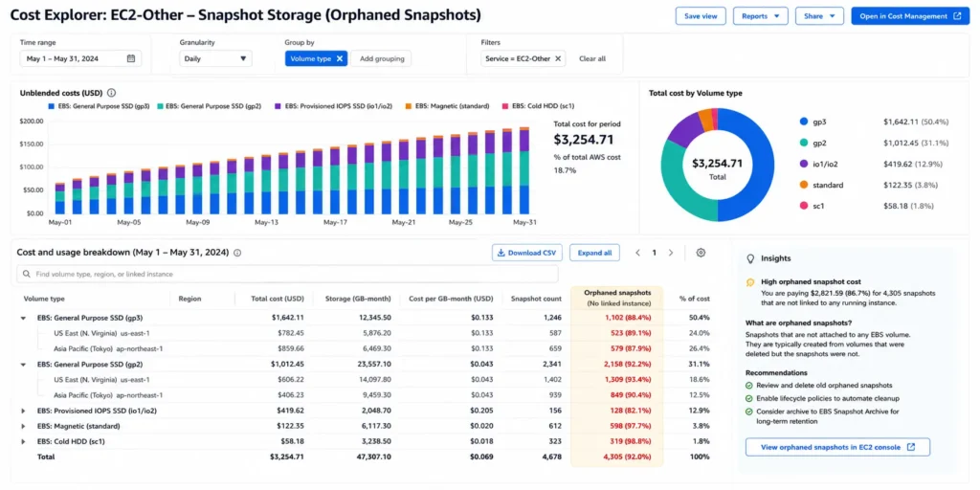Expand the EBS Provisioned IOPS SSD (io1/io2) row
The width and height of the screenshot is (980, 490).
[x=24, y=411]
